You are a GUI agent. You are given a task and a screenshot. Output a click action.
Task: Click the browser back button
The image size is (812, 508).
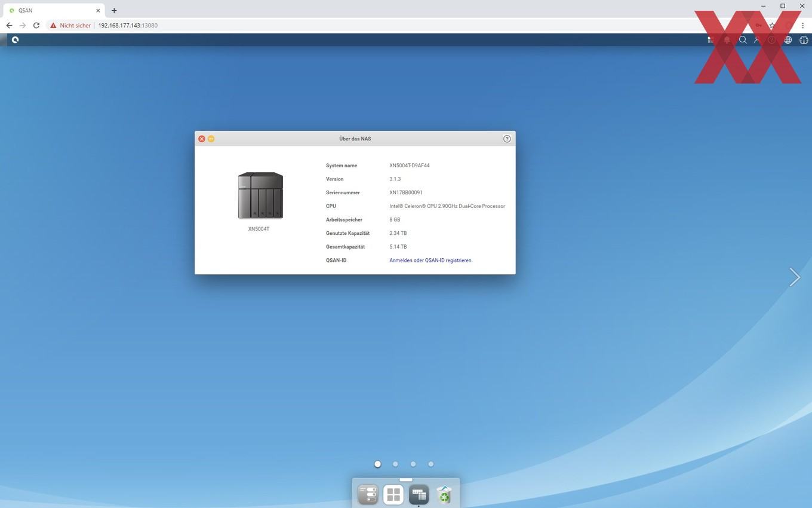(9, 26)
